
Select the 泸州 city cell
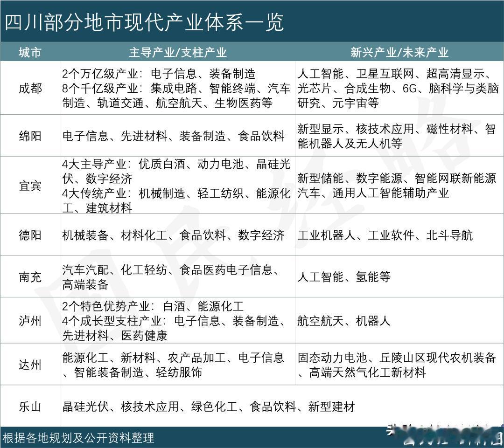click(x=30, y=321)
